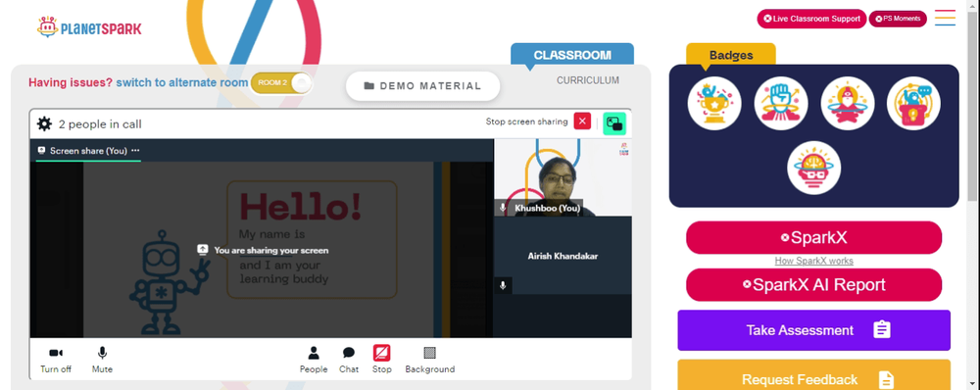Click the "switch to alternate room" text
The width and height of the screenshot is (980, 390).
click(182, 82)
